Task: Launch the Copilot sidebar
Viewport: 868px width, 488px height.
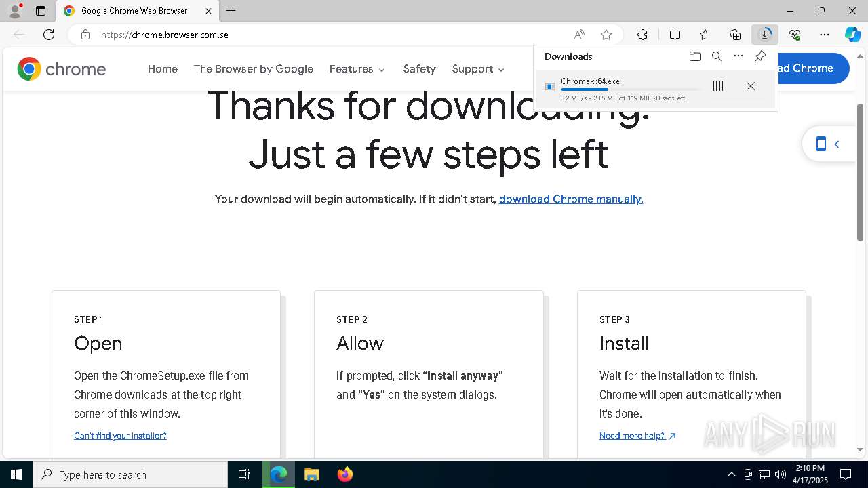Action: pos(853,35)
